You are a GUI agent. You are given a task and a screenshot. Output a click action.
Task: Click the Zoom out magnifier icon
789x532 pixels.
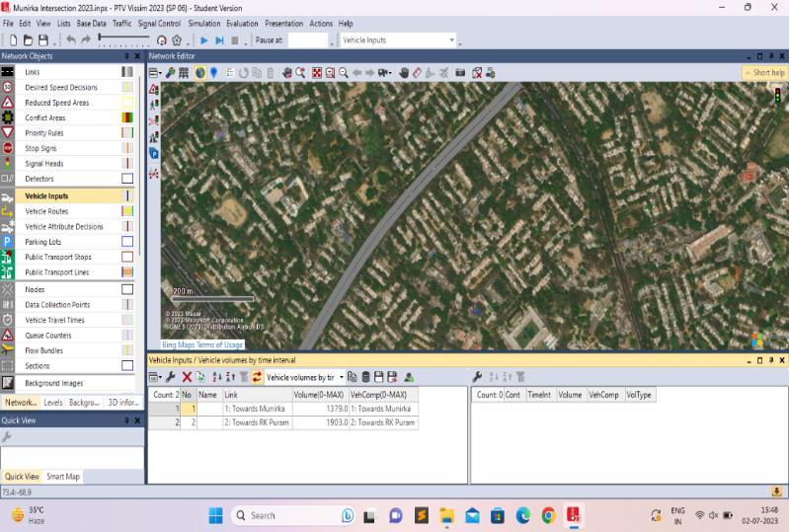344,73
